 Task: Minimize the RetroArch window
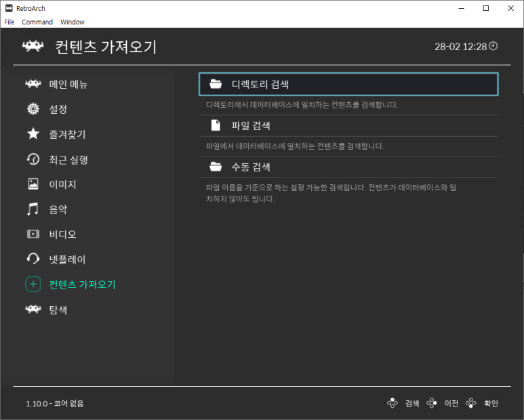tap(462, 8)
